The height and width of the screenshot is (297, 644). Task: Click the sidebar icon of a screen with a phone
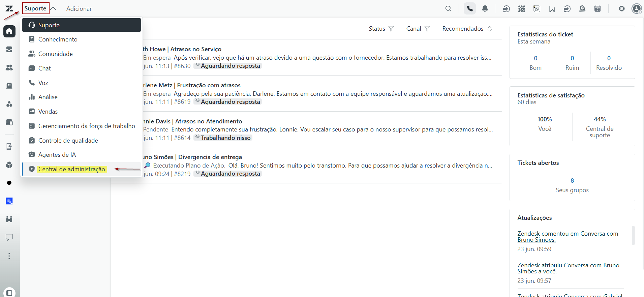click(9, 122)
